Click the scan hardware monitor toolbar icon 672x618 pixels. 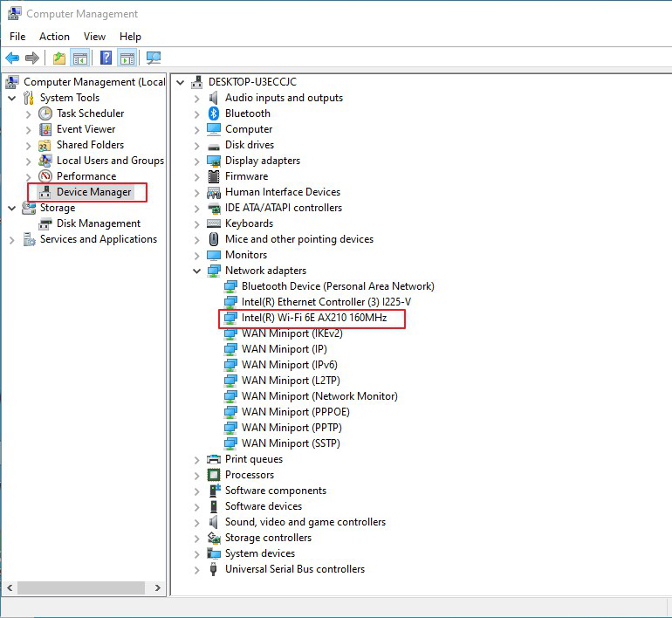click(154, 58)
